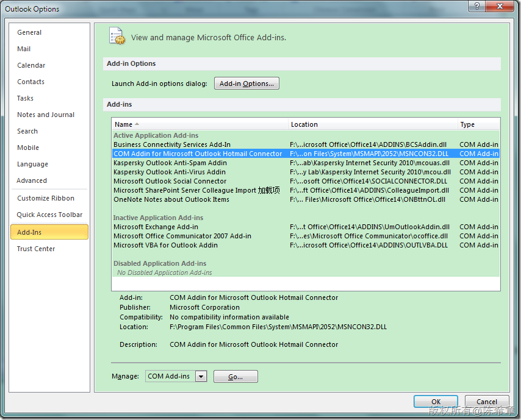Click the SOCIALCONNECTOR.DLL location cell
521x420 pixels.
(368, 181)
